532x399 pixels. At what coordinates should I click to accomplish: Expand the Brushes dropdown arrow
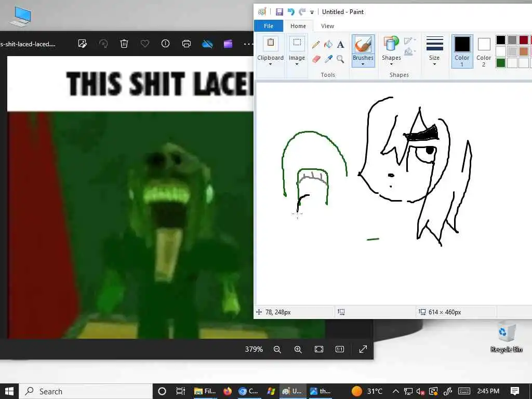coord(363,64)
